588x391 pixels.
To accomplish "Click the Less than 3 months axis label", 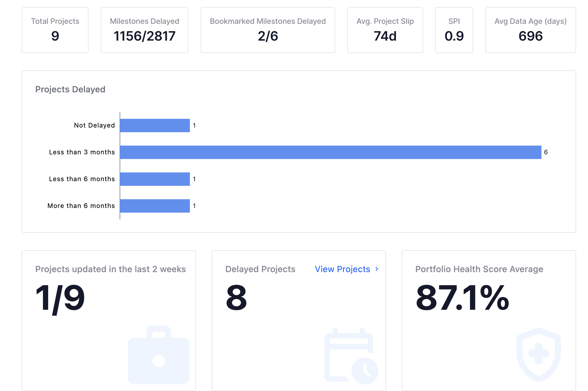I will [x=82, y=152].
